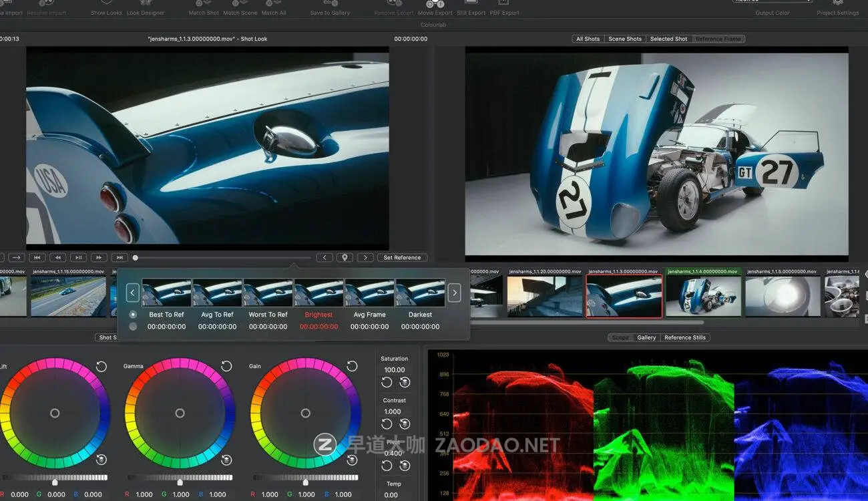The image size is (868, 501).
Task: Select the upper radio button beside Best To Ref
Action: (133, 314)
